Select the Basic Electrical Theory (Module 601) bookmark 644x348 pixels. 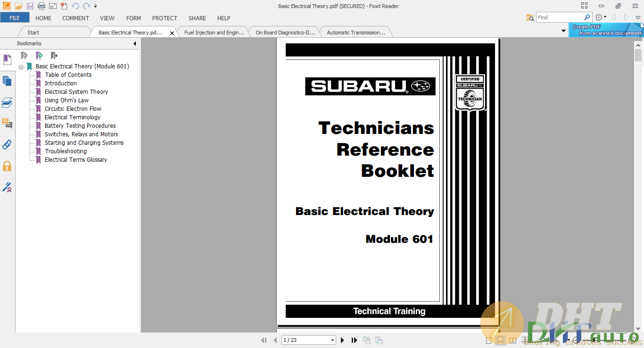[83, 66]
